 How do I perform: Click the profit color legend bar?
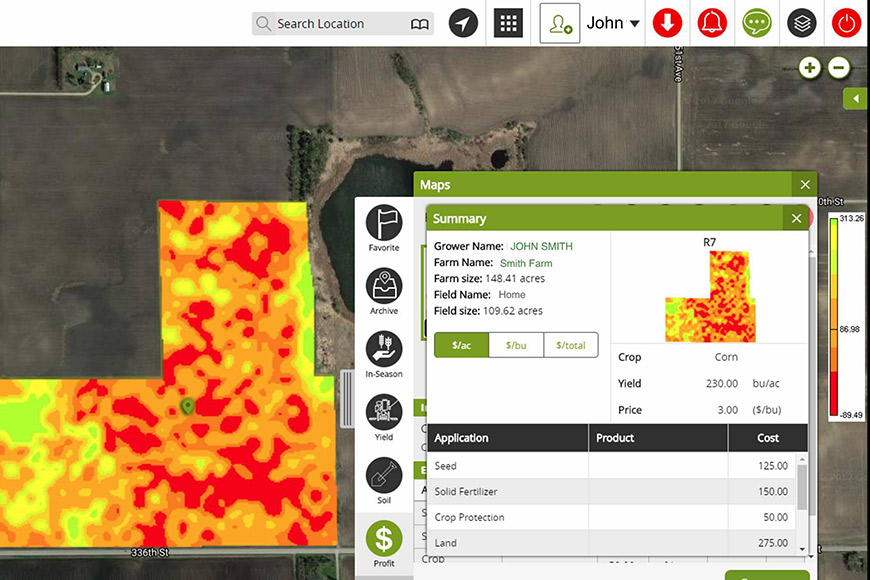[x=833, y=317]
